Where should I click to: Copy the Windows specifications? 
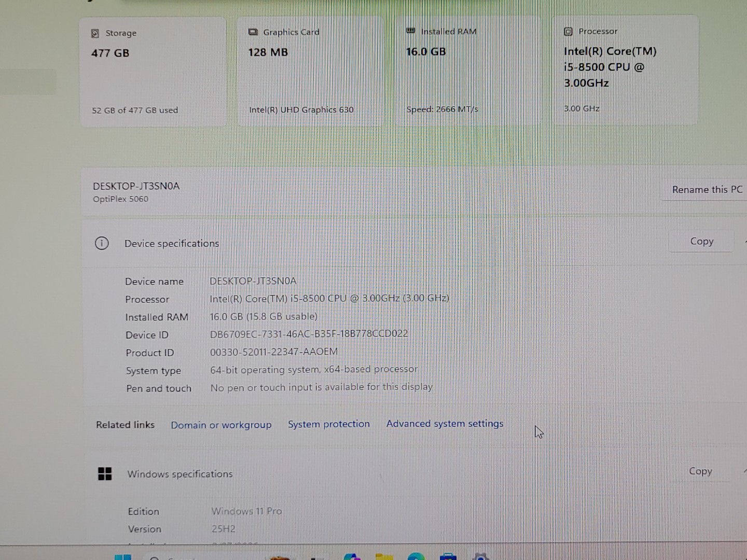(700, 471)
